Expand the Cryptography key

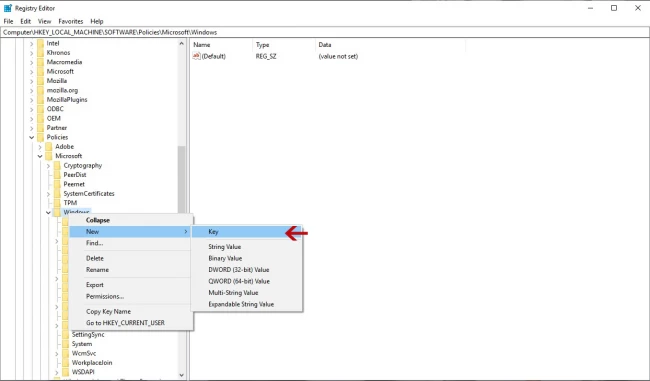[48, 165]
